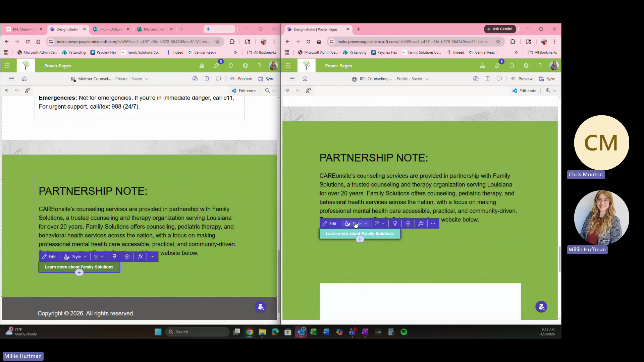Viewport: 644px width, 362px height.
Task: Click add component plus below right button
Action: tap(360, 239)
